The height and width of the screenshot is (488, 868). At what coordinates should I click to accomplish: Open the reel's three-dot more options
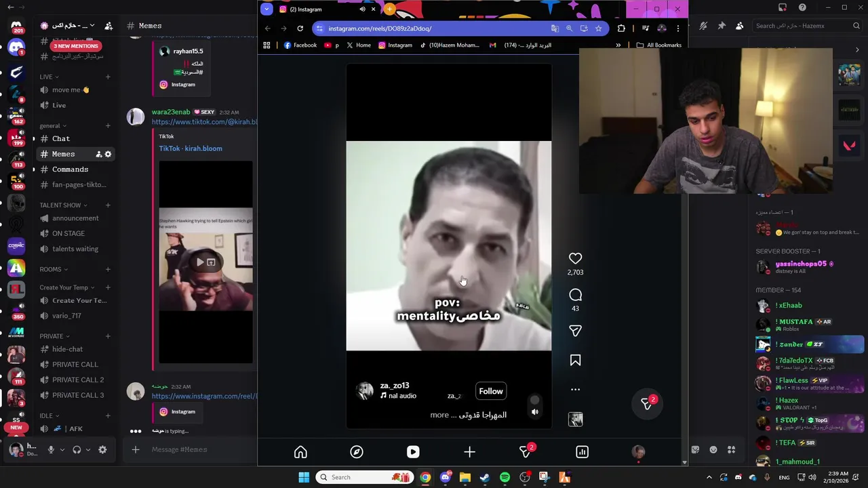575,390
